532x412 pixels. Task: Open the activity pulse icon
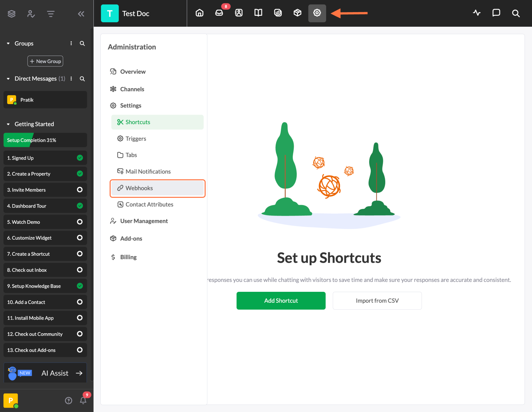477,13
